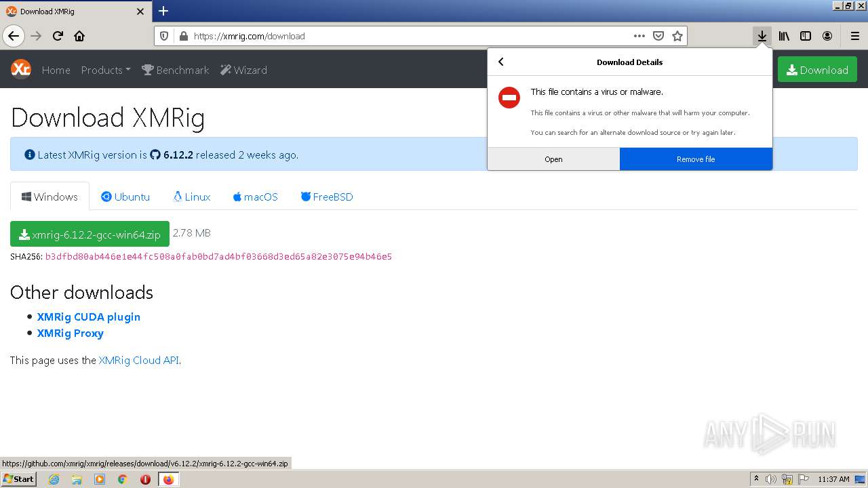Switch to the Ubuntu tab

(x=125, y=197)
